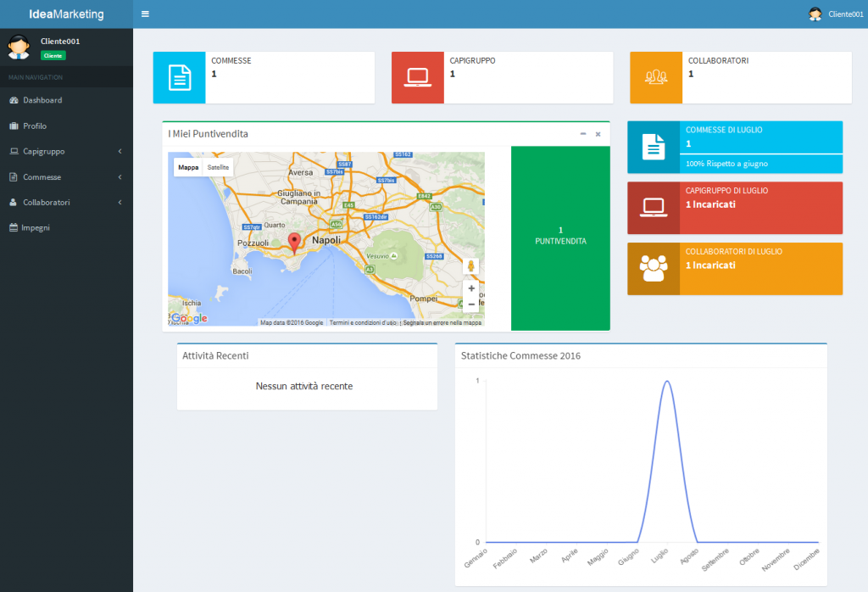Click the Commesse di Luglio card title

point(724,130)
